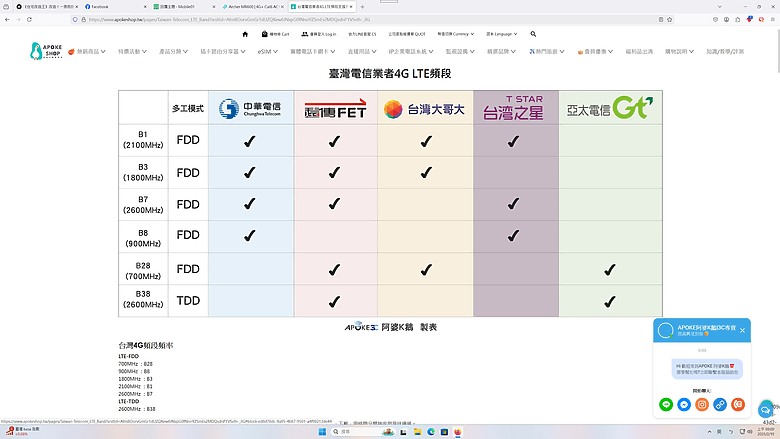780x439 pixels.
Task: Click the 亞太電信 Gt logo
Action: (x=610, y=107)
